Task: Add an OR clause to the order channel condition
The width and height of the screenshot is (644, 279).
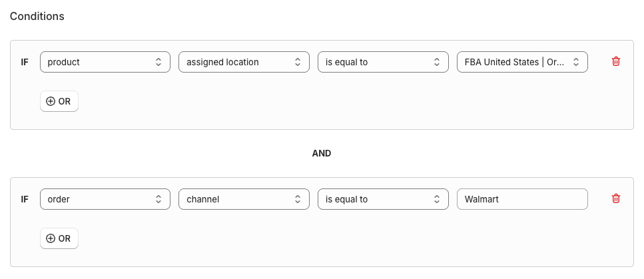Action: (x=59, y=238)
